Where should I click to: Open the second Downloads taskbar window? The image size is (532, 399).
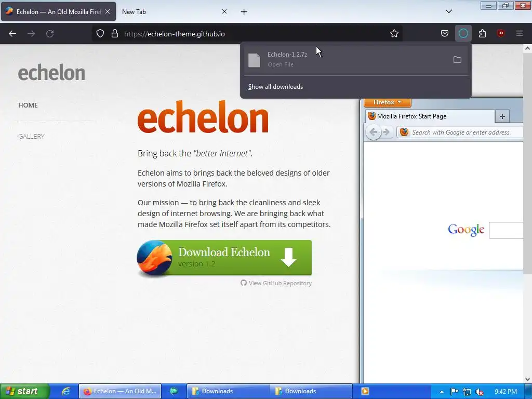pyautogui.click(x=311, y=391)
